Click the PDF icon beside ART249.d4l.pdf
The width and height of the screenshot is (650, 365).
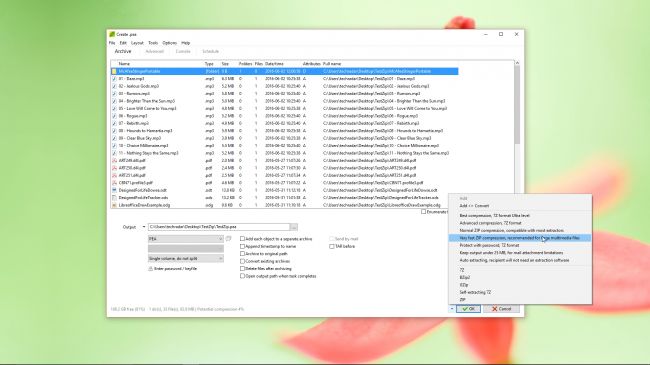[114, 161]
